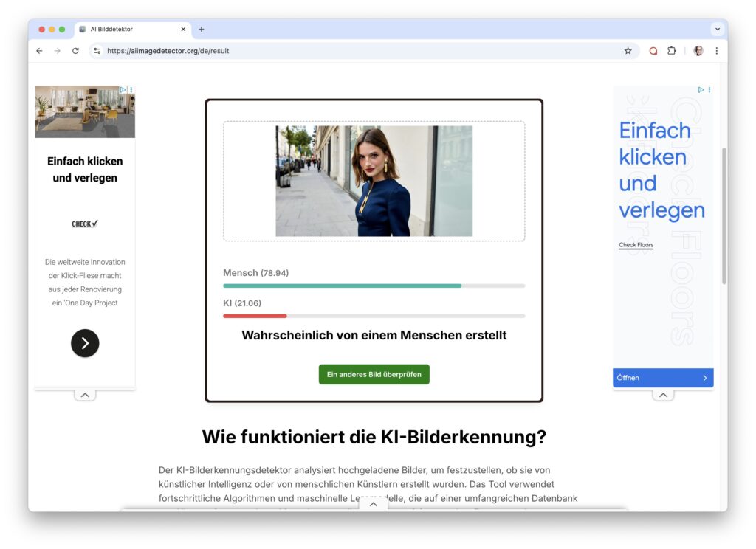Click 'Die weltweite Innovation' ad description text
The height and width of the screenshot is (549, 756).
(x=85, y=283)
